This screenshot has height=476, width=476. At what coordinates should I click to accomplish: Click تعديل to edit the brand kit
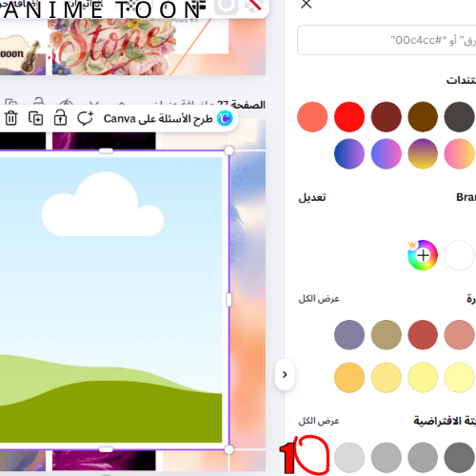point(312,197)
